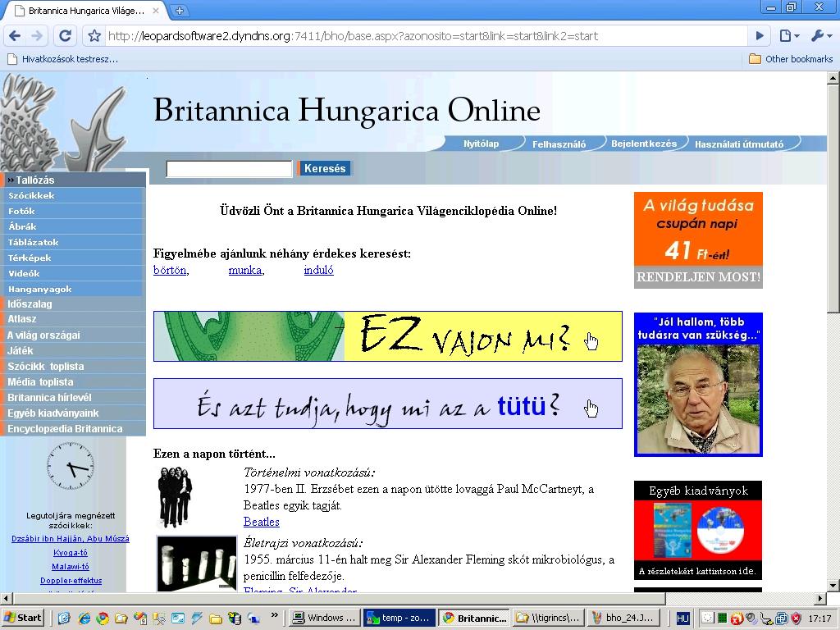This screenshot has height=630, width=840.
Task: Select Térképek in the sidebar
Action: point(73,258)
